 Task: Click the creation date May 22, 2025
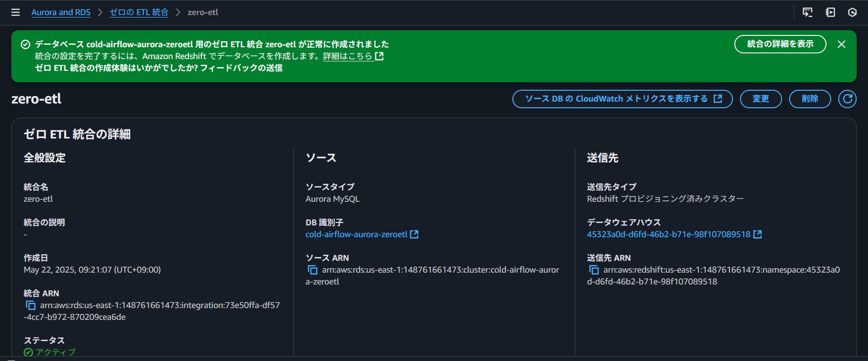click(92, 270)
